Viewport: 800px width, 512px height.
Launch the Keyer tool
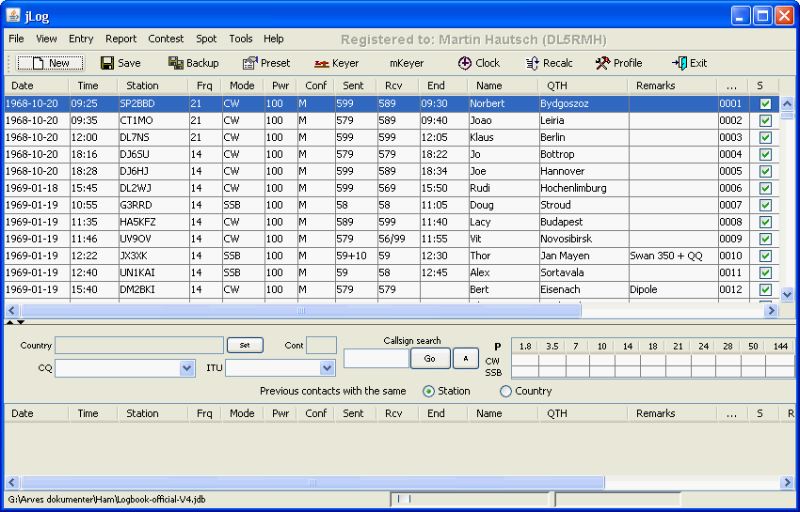[x=336, y=63]
